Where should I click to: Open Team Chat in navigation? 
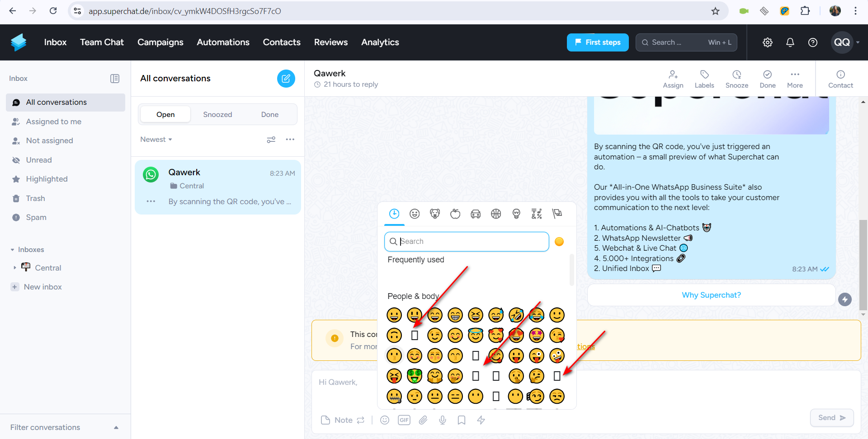pyautogui.click(x=102, y=42)
